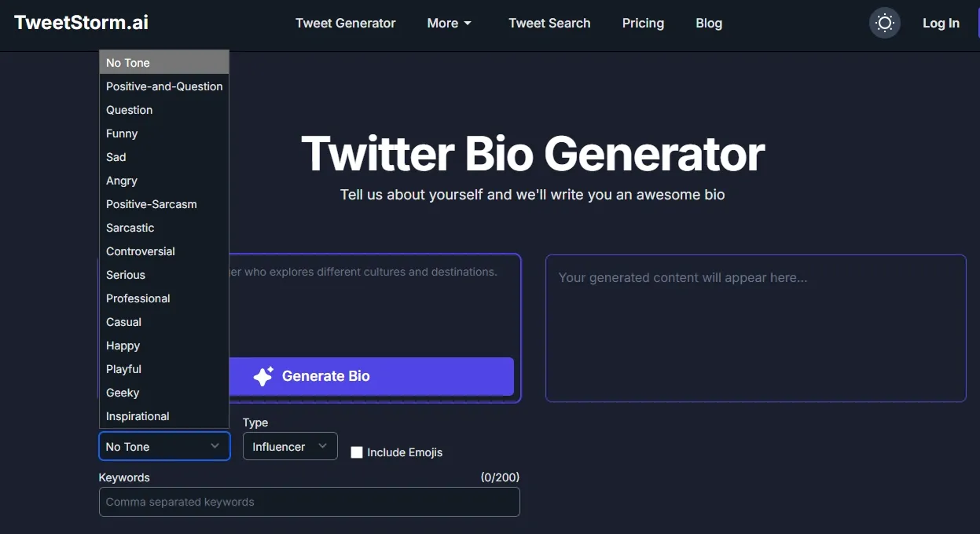View the Pricing page
980x534 pixels.
click(643, 23)
